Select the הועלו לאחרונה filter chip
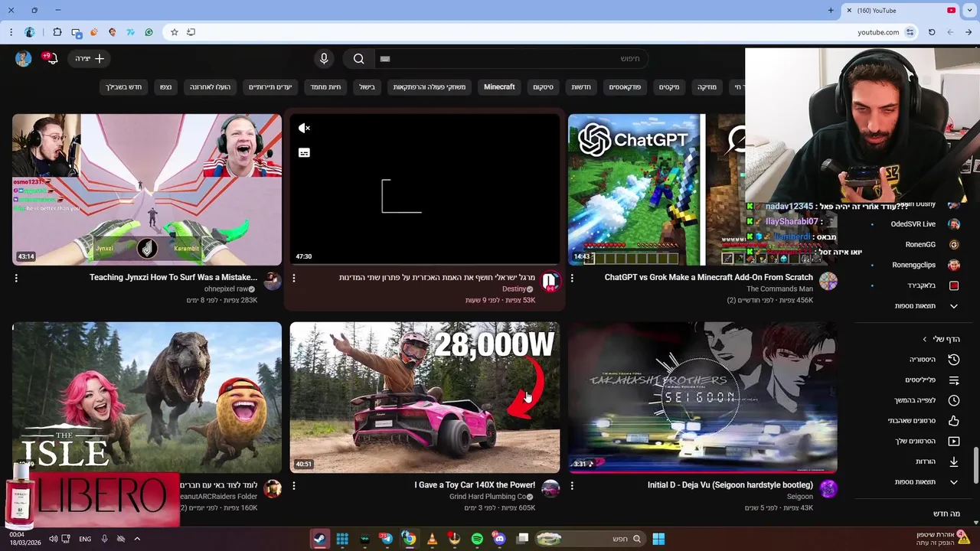980x551 pixels. (210, 87)
